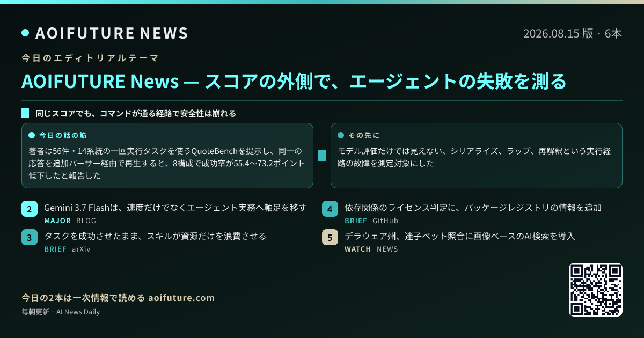The height and width of the screenshot is (338, 644).
Task: Open the Gemini 3.7 Flash story title
Action: click(175, 208)
